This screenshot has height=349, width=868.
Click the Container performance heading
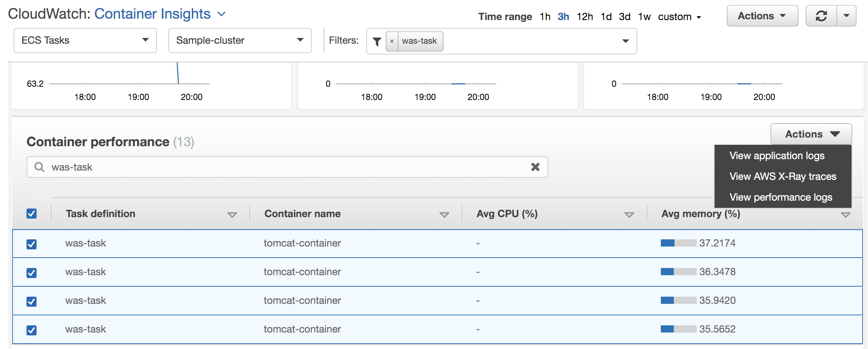[x=98, y=142]
